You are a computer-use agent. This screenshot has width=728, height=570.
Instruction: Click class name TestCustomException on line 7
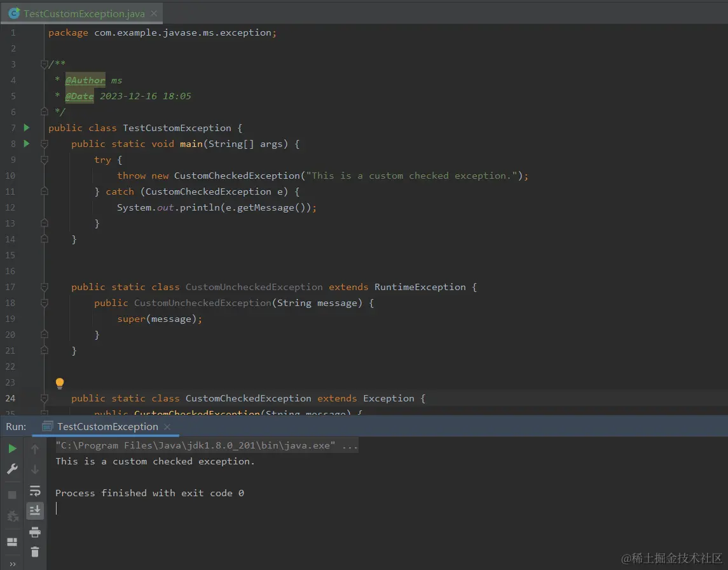pos(177,128)
